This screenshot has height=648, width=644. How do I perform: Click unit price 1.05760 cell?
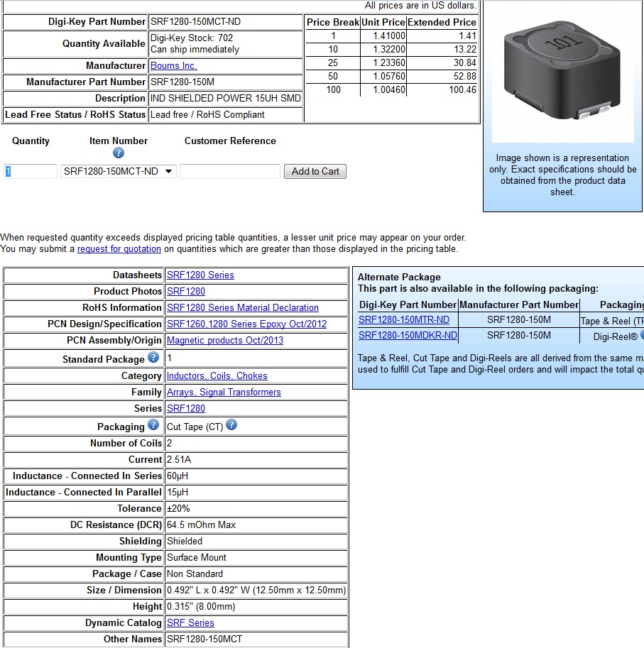[x=383, y=76]
